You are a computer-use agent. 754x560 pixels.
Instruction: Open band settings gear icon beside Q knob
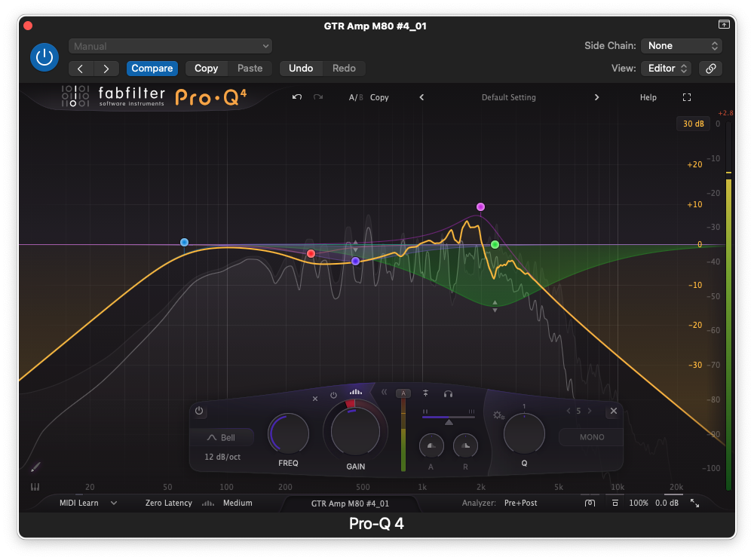pyautogui.click(x=498, y=415)
